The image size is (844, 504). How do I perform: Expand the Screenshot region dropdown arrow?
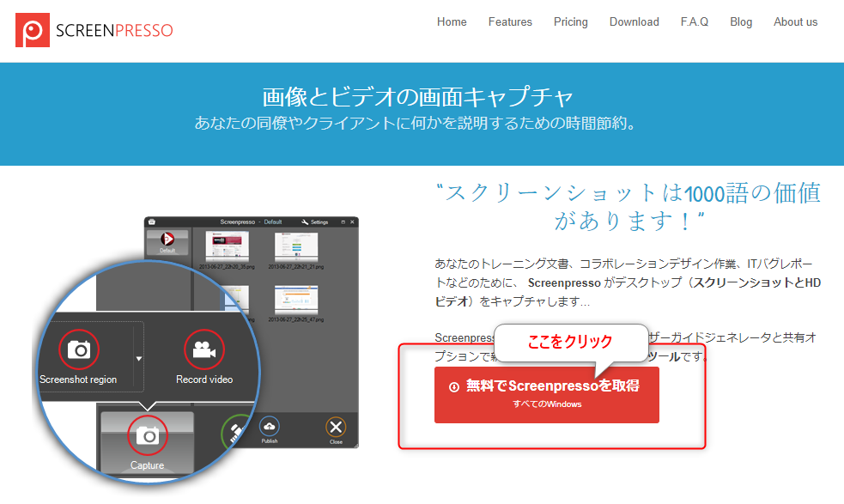[139, 358]
